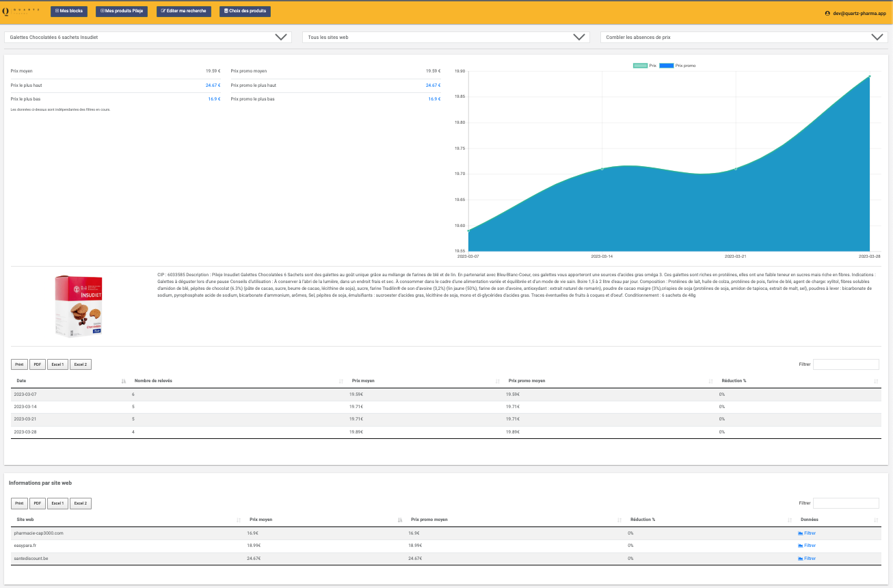Click the Insudiet product image

pos(79,306)
